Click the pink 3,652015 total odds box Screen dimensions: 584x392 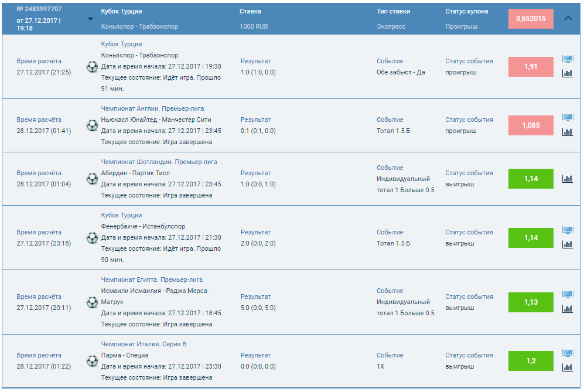[x=531, y=19]
